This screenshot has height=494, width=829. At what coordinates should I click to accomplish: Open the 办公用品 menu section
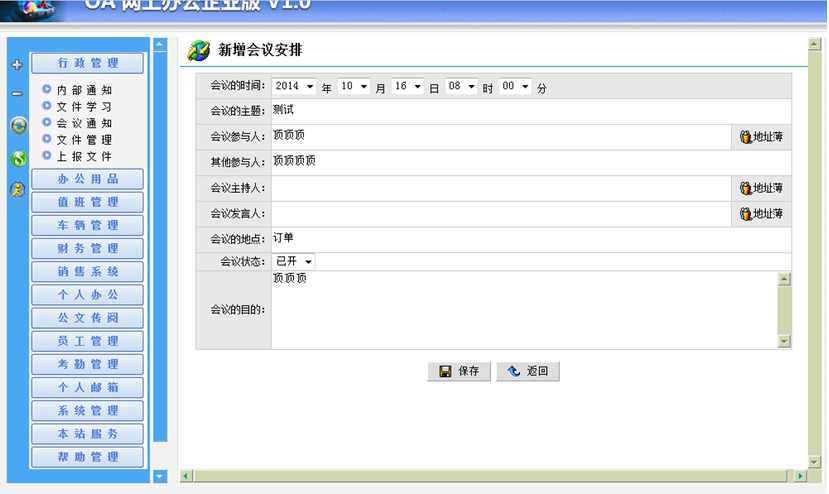point(88,179)
